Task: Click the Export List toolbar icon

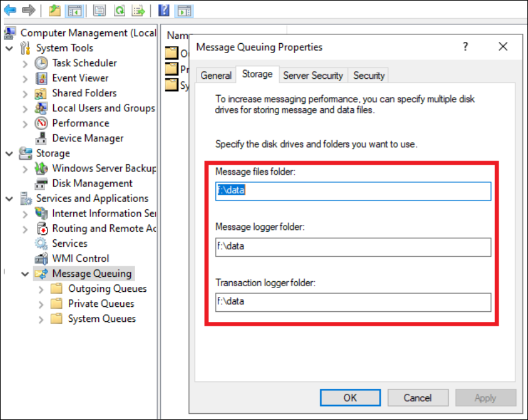Action: (x=138, y=10)
